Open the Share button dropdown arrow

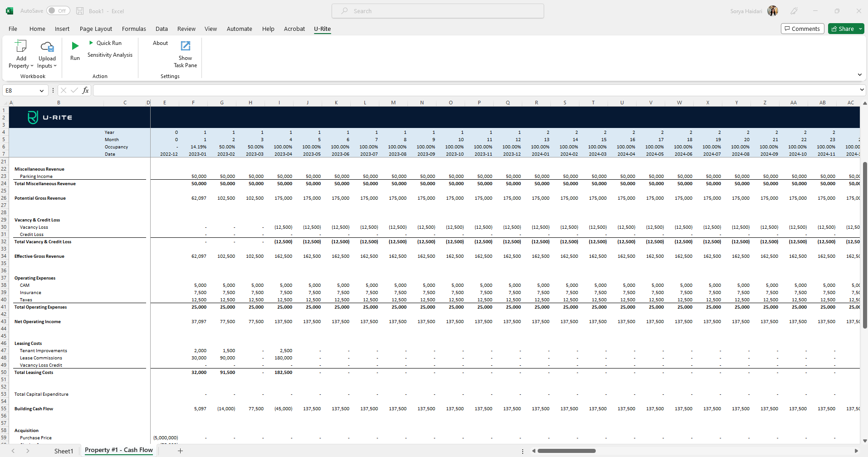(860, 29)
